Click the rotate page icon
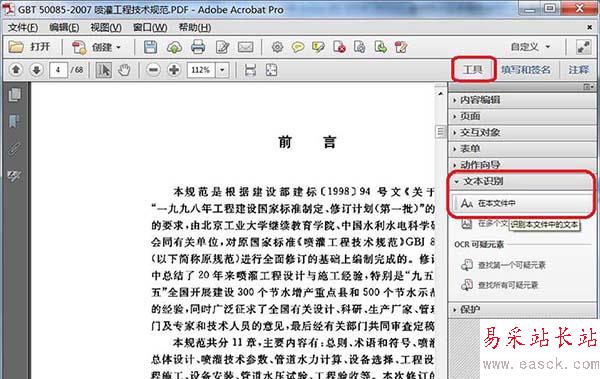The image size is (600, 379). tap(360, 47)
